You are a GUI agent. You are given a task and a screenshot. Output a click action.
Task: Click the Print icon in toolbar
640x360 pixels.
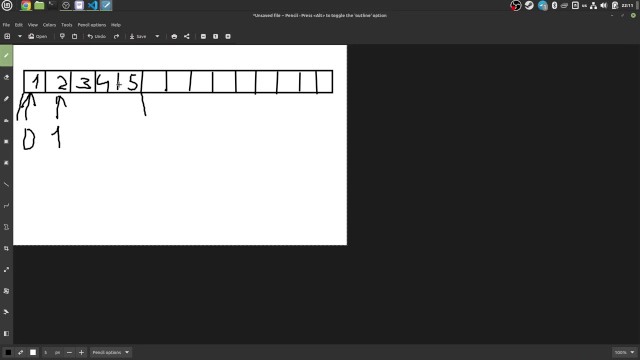[174, 36]
